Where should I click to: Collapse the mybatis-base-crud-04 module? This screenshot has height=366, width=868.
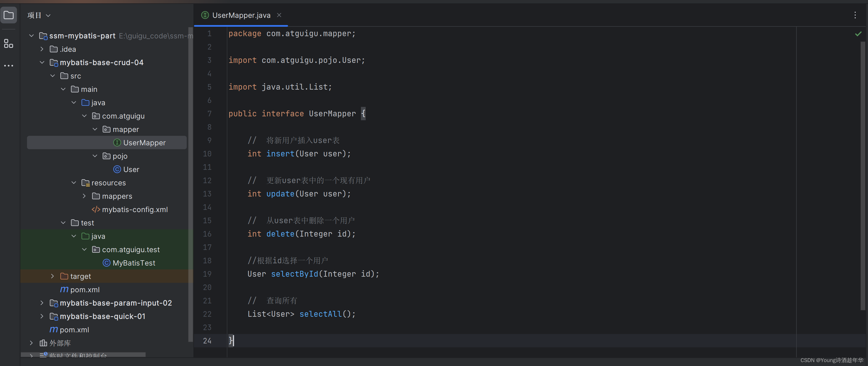pos(42,62)
